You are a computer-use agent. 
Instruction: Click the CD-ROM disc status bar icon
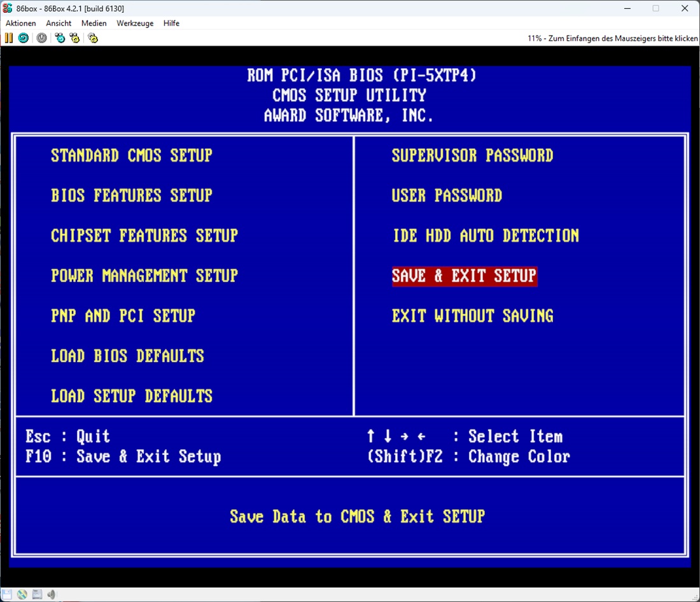22,594
